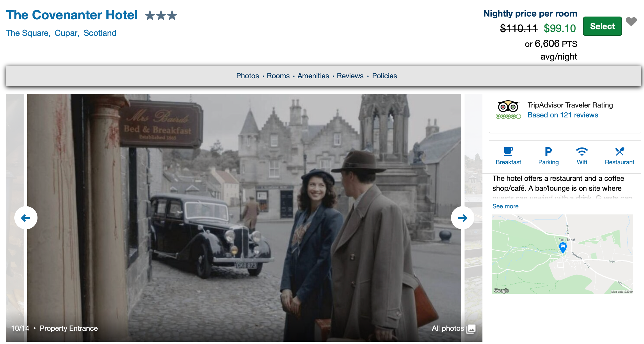Click the TripAdvisor owl logo
This screenshot has width=644, height=344.
(508, 106)
